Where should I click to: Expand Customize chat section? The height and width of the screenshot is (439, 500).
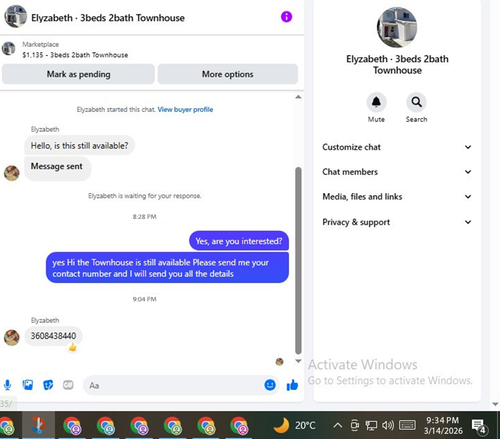click(x=397, y=147)
